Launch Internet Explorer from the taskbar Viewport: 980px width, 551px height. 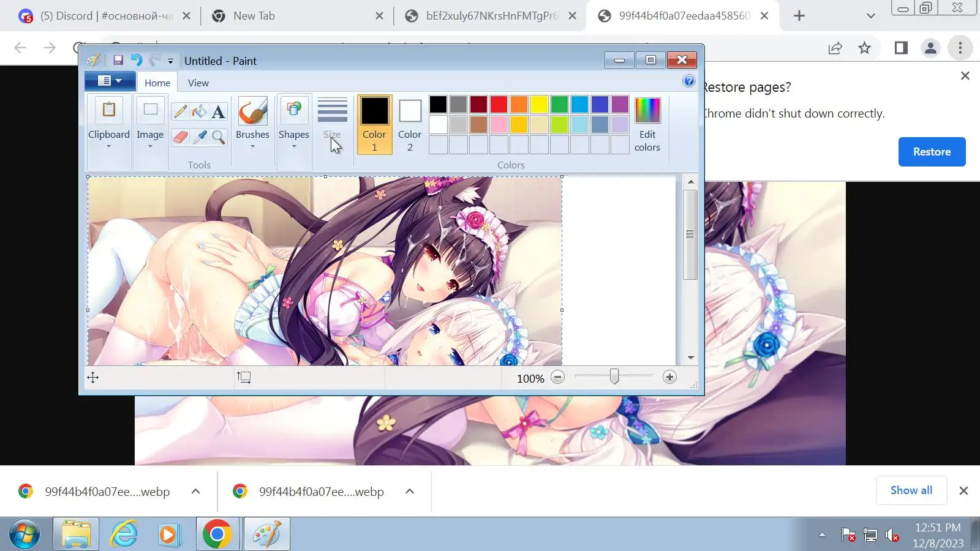click(x=124, y=534)
